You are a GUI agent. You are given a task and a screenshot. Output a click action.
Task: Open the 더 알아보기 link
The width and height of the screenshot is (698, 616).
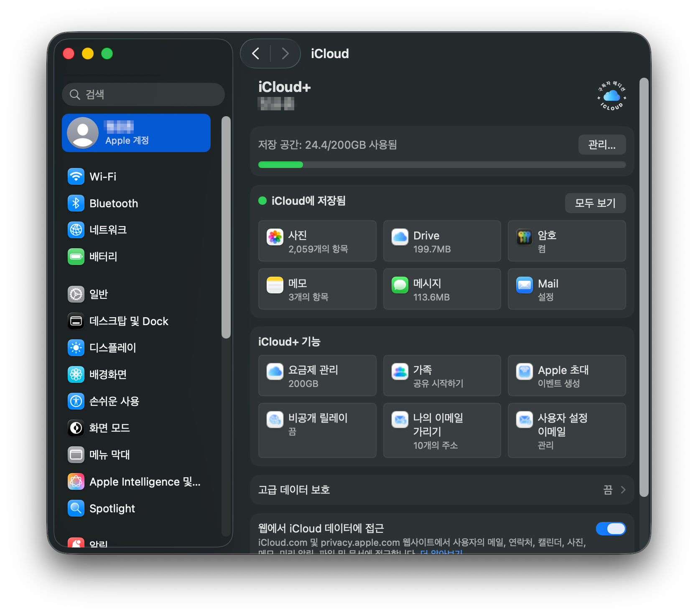coord(441,552)
